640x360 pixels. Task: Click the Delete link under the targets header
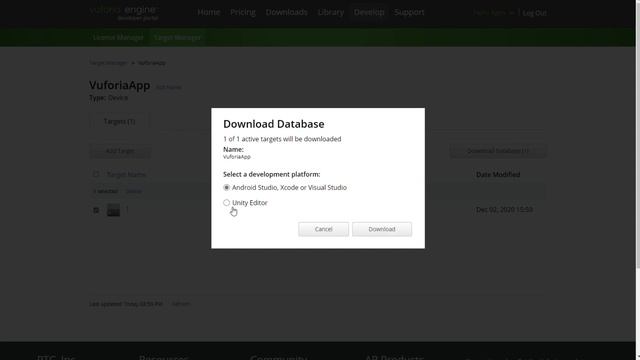pyautogui.click(x=133, y=191)
